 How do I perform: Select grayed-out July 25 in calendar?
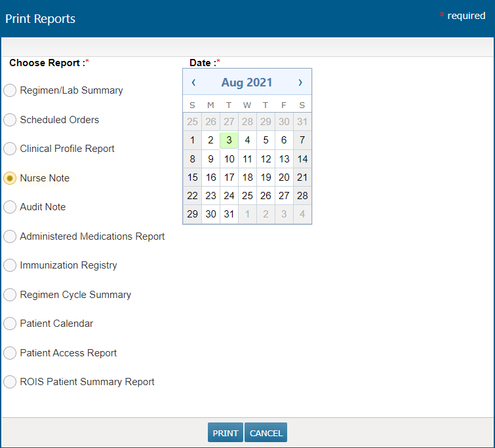pyautogui.click(x=192, y=122)
